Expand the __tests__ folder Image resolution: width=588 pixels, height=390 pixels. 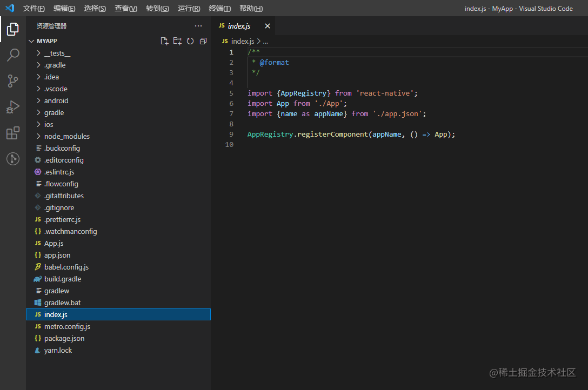click(x=57, y=53)
